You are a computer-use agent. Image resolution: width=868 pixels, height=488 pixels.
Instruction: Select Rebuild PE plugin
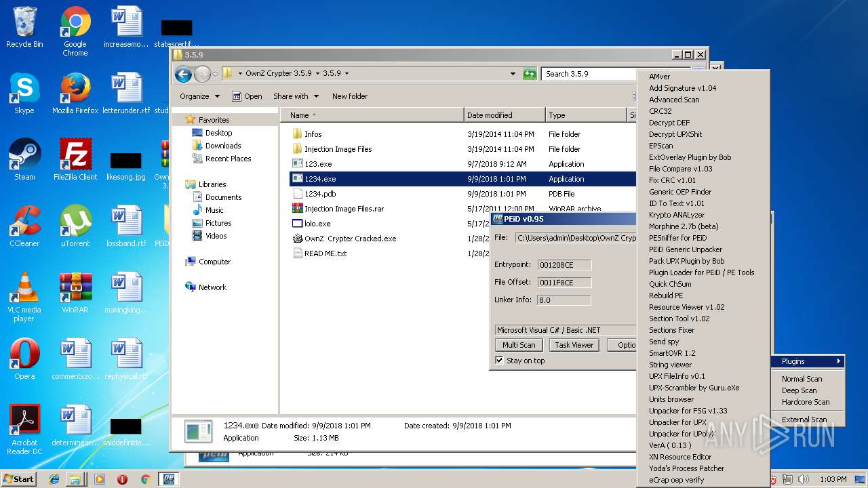[x=703, y=296]
